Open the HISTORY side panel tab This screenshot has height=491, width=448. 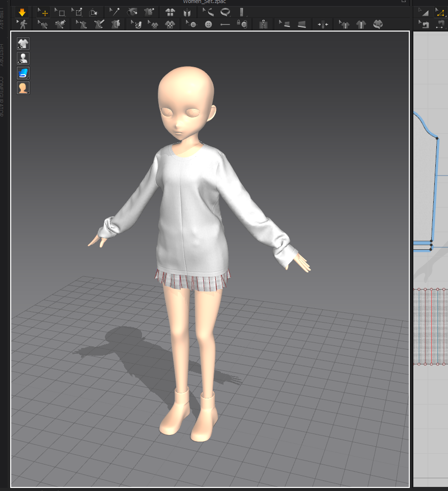[x=2, y=55]
